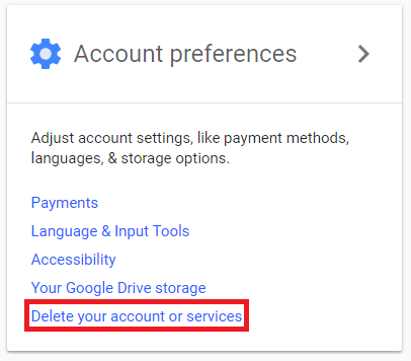
Task: Click the header row of the preferences card
Action: [x=204, y=54]
